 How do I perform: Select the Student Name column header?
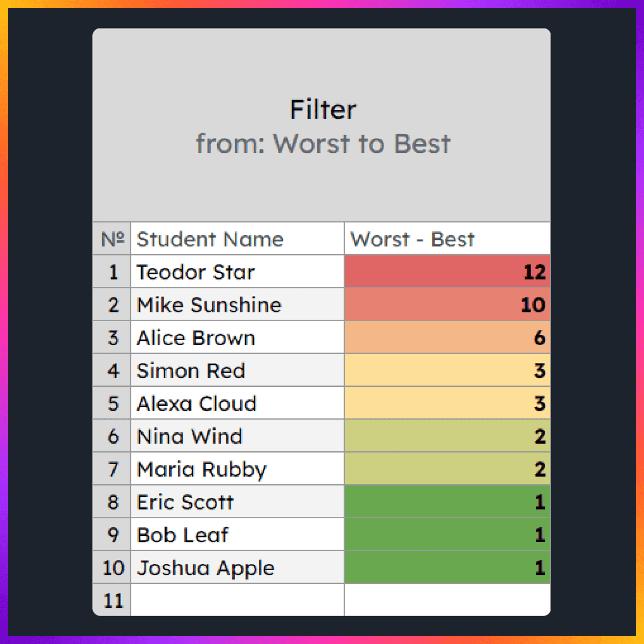point(237,239)
